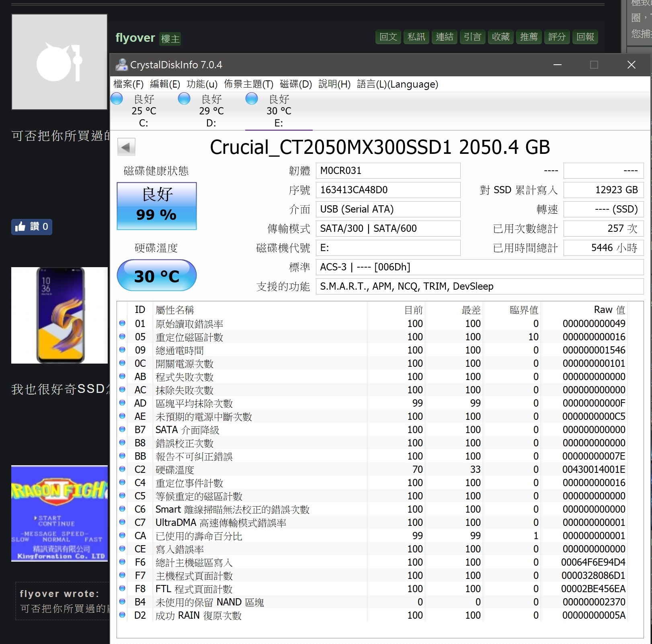The width and height of the screenshot is (652, 644).
Task: Click the status dot for attribute B7
Action: pyautogui.click(x=122, y=429)
